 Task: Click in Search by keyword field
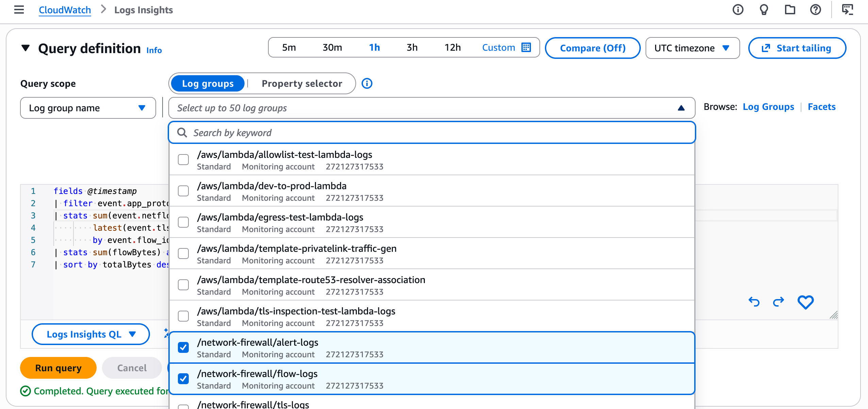click(432, 133)
